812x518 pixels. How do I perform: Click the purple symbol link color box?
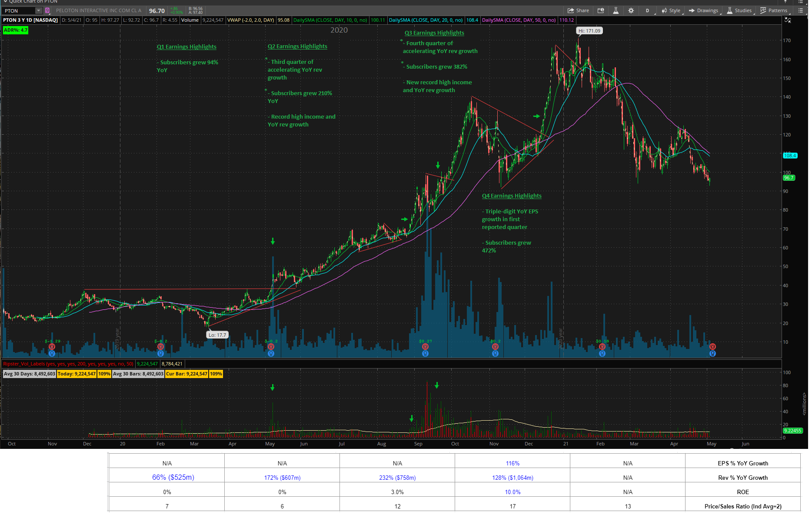click(47, 10)
